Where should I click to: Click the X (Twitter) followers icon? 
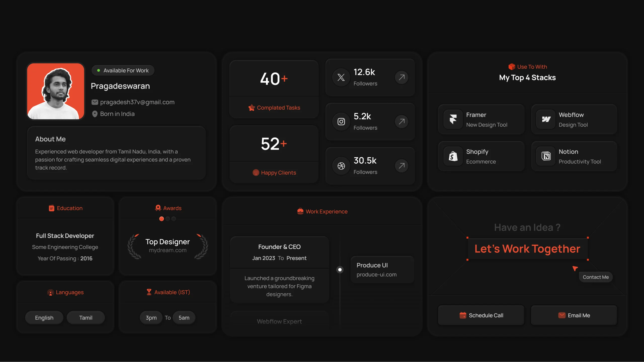pyautogui.click(x=341, y=77)
